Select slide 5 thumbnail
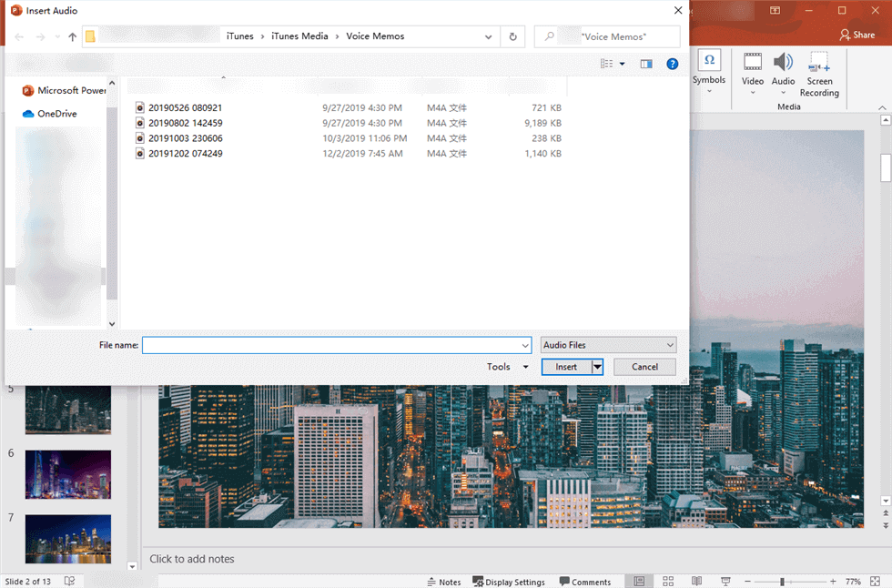This screenshot has width=892, height=588. tap(67, 410)
